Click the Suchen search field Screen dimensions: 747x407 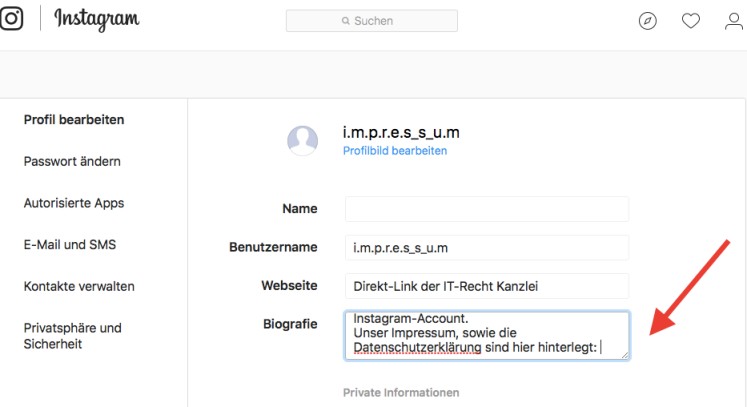372,21
